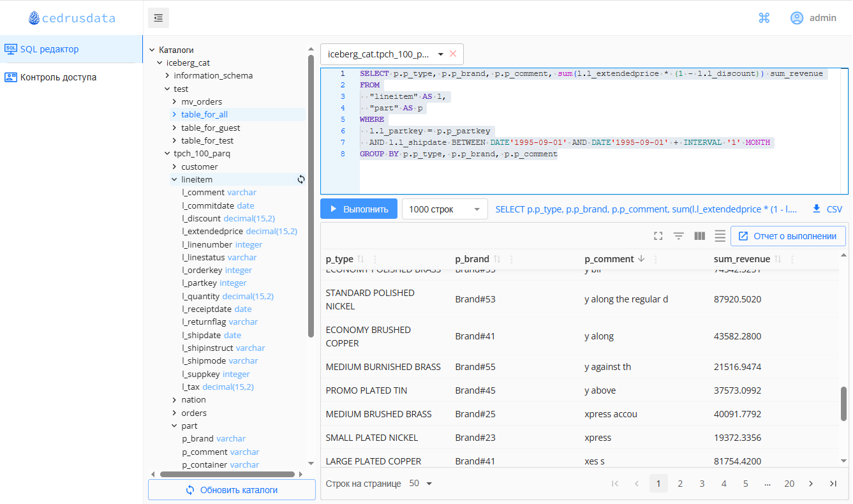The height and width of the screenshot is (504, 853).
Task: Select SQL редактор in sidebar
Action: pos(50,49)
